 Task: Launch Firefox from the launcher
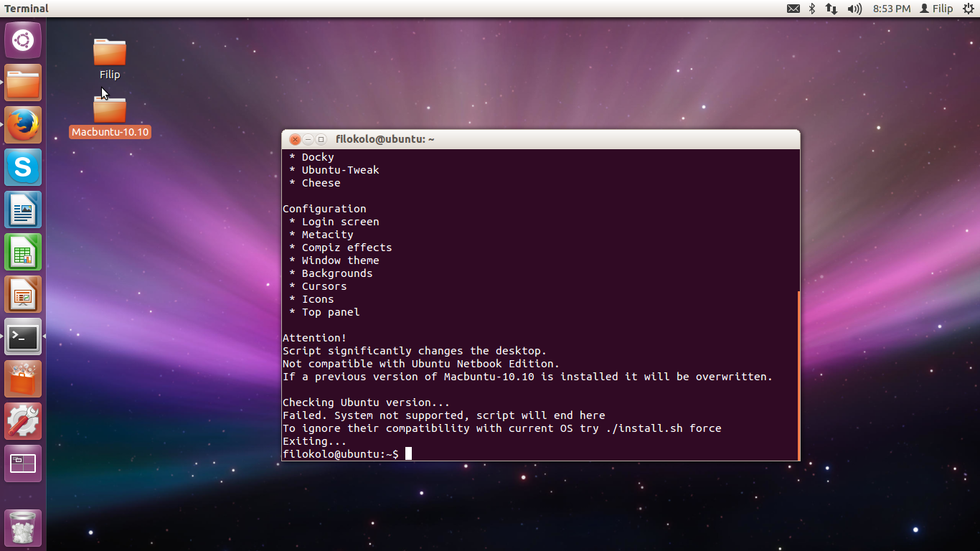point(23,124)
